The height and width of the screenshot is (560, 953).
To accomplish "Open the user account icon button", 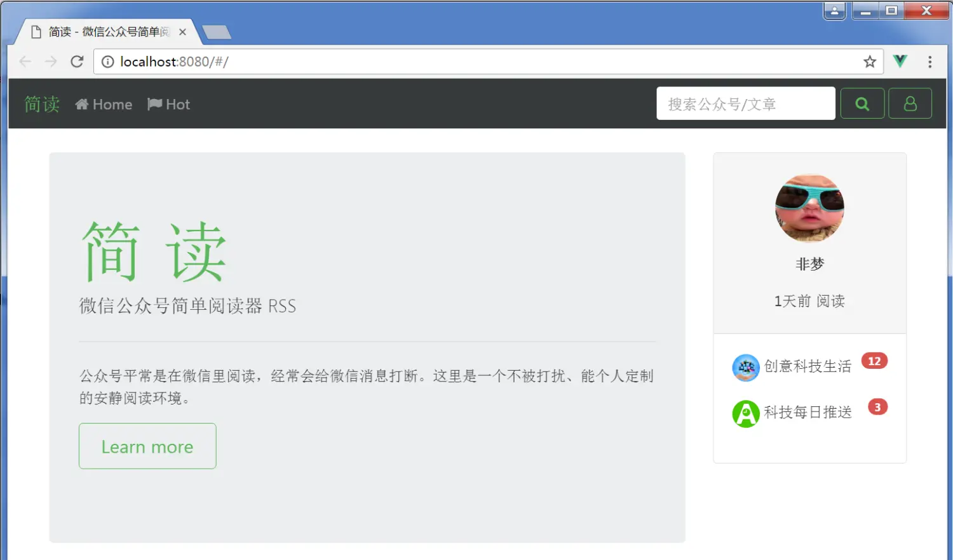I will (910, 103).
